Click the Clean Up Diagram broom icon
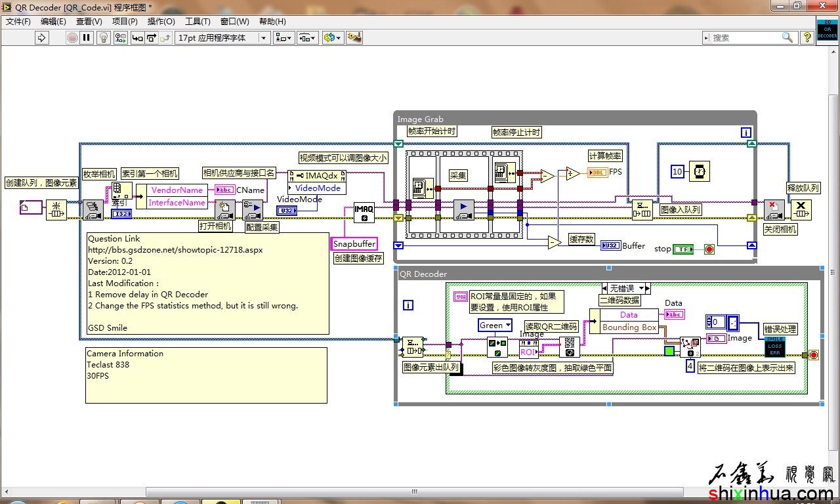 coord(354,38)
